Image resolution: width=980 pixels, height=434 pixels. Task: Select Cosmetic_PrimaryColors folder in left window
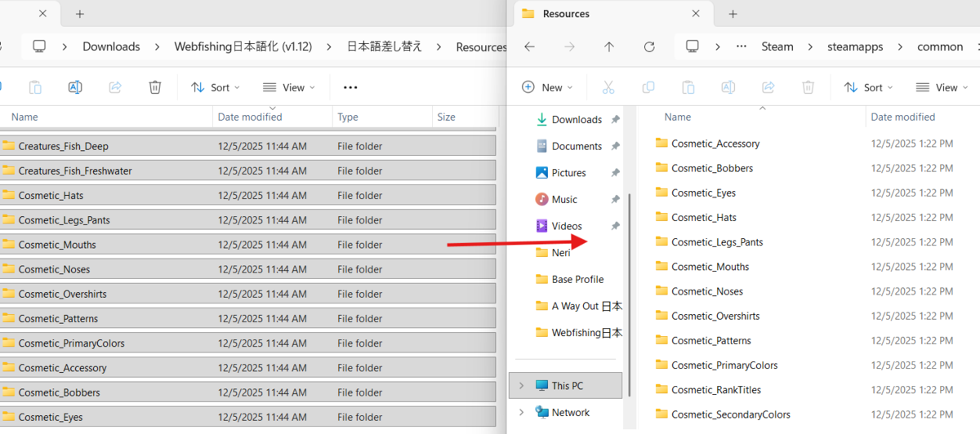click(x=248, y=343)
